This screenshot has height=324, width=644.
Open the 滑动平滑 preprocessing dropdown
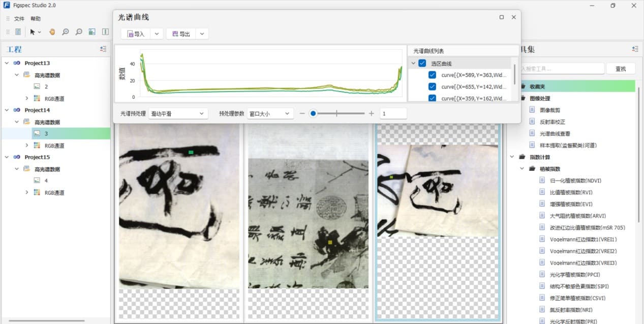click(177, 113)
